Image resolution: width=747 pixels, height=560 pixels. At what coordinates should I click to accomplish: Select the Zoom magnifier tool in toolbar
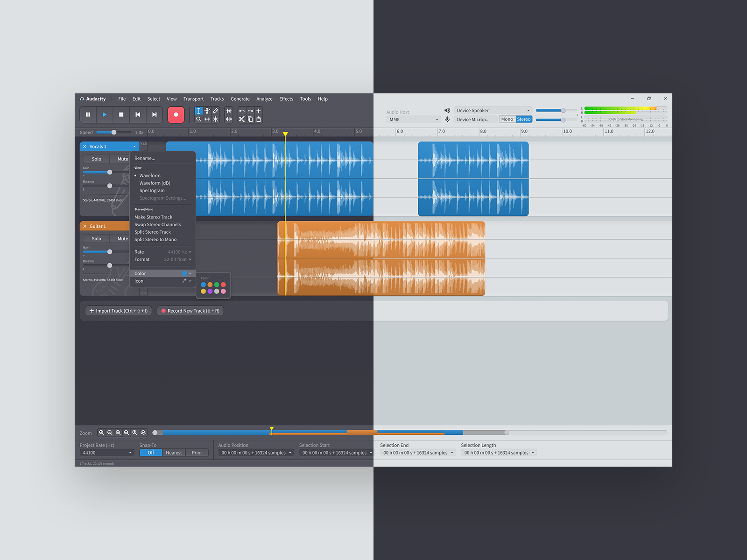click(x=198, y=119)
